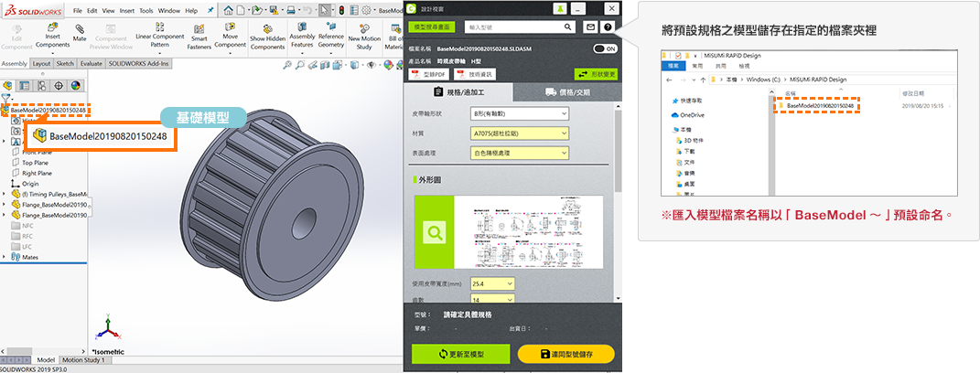Click the 技術資訊 button
Screen dimensions: 980x373
pos(476,74)
